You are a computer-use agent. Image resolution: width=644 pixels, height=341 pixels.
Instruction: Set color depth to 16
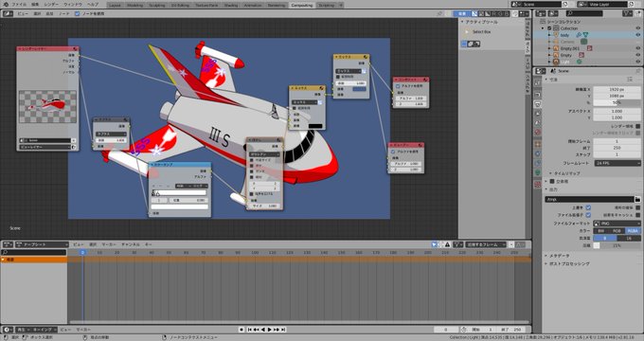coord(629,239)
